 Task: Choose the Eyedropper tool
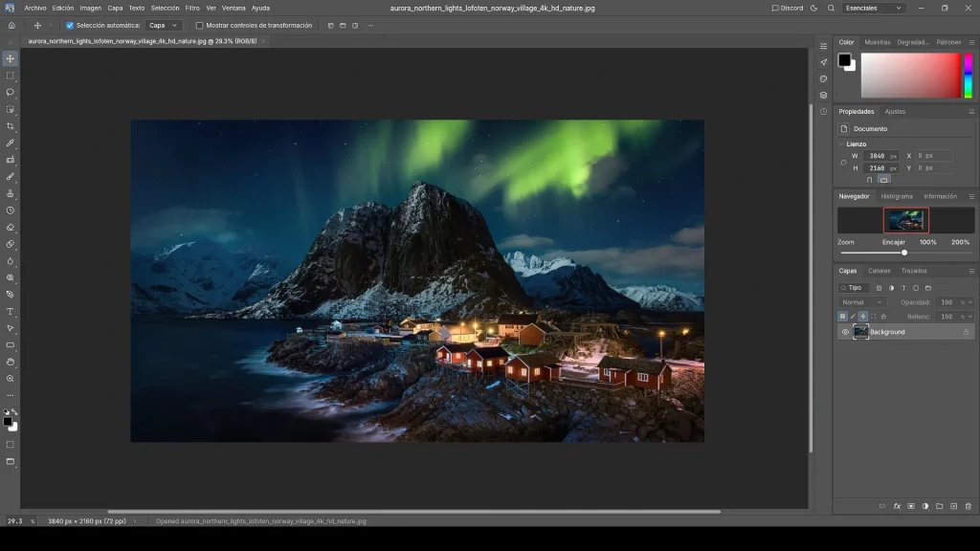coord(10,143)
